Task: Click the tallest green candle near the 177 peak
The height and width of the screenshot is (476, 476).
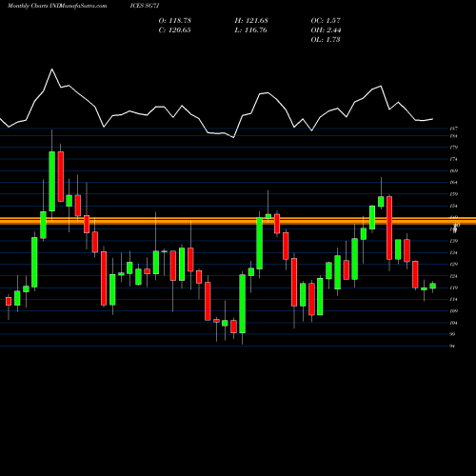Action: click(52, 181)
